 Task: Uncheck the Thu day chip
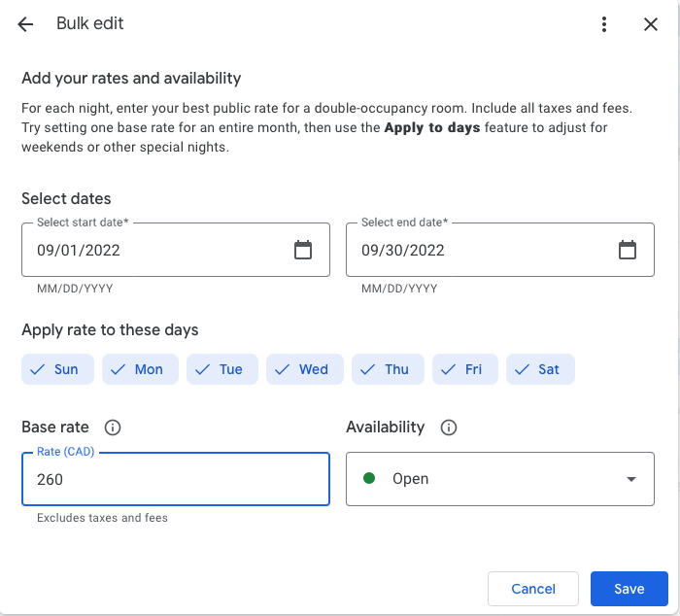click(388, 369)
